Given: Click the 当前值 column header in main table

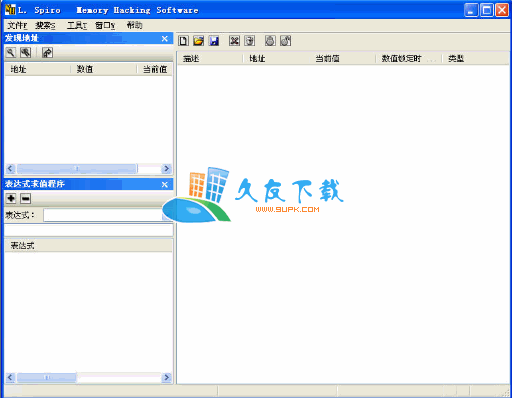Looking at the screenshot, I should [x=342, y=59].
